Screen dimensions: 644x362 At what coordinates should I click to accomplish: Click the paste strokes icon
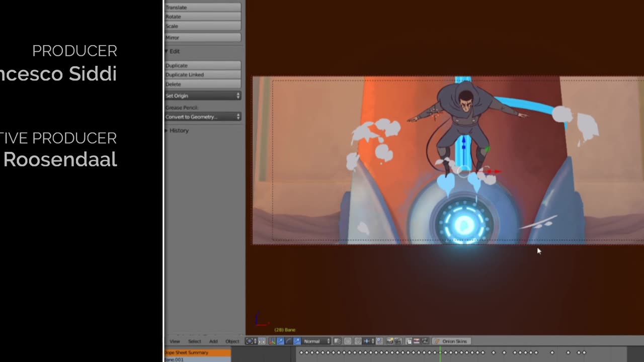417,341
